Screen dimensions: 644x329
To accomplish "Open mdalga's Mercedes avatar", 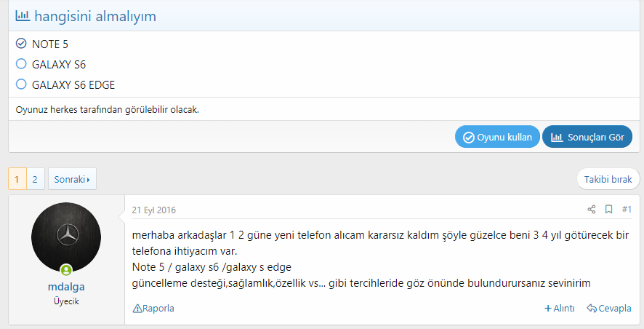I will tap(66, 237).
